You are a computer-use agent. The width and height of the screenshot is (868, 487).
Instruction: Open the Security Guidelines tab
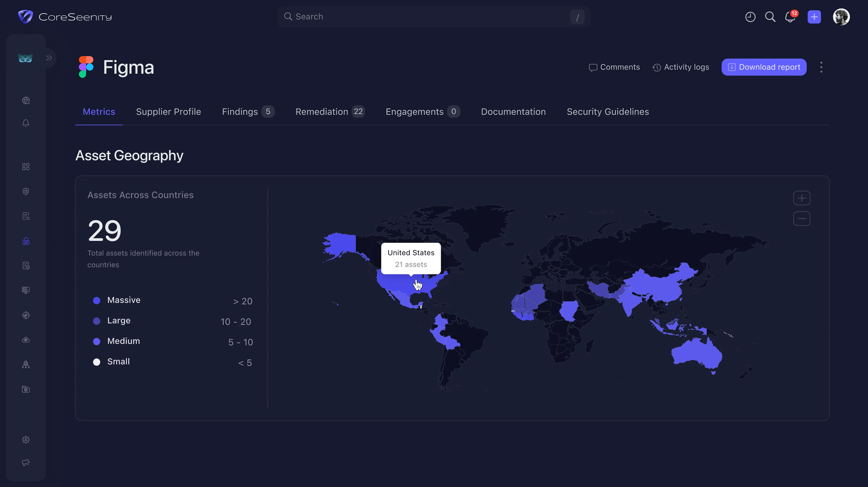[x=608, y=111]
